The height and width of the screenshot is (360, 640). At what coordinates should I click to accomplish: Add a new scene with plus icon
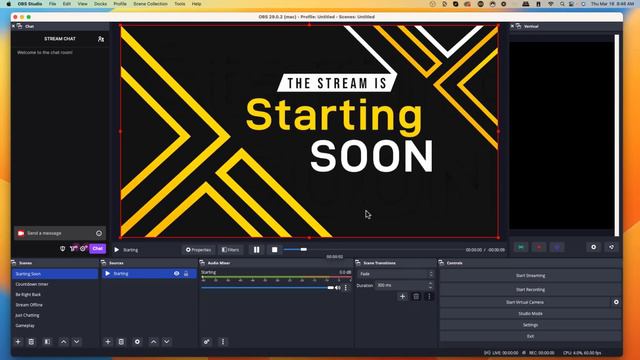(18, 342)
